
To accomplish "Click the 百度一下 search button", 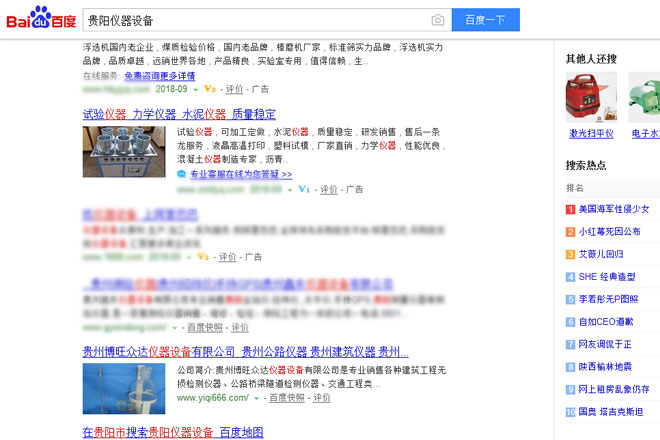I will [485, 20].
